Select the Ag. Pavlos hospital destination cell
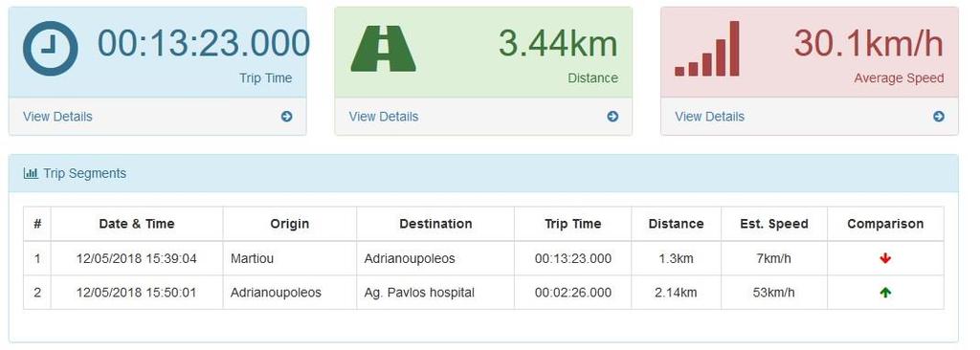Image resolution: width=980 pixels, height=350 pixels. [435, 293]
